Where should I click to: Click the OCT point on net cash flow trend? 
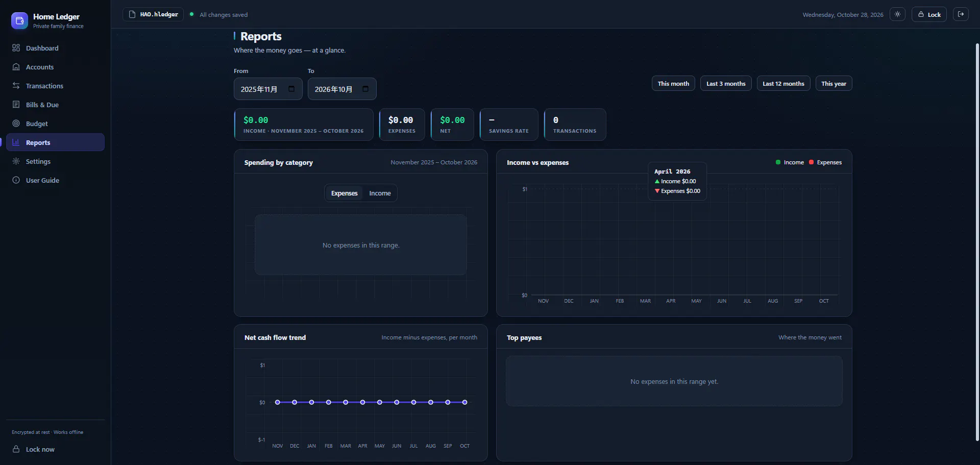464,402
